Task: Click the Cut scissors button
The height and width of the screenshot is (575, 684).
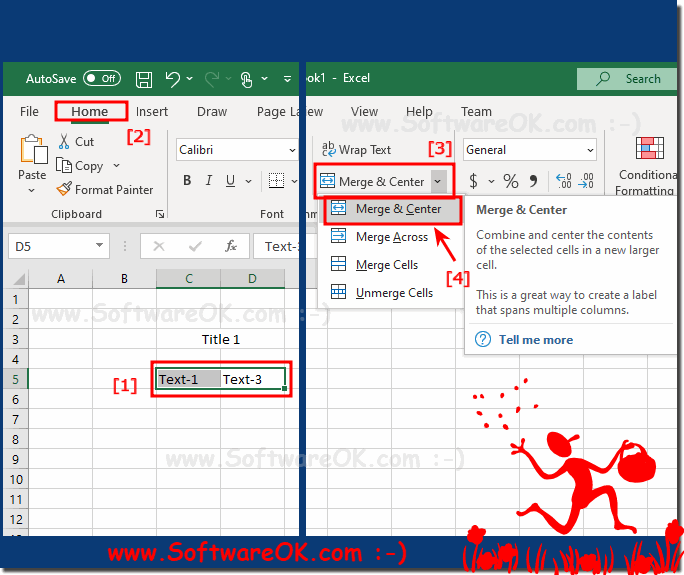Action: [76, 142]
